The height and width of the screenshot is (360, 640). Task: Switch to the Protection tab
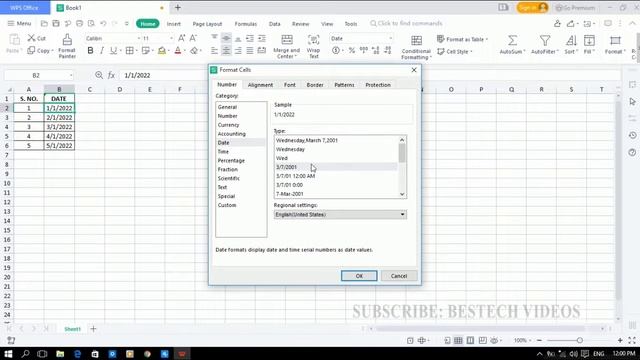tap(378, 85)
